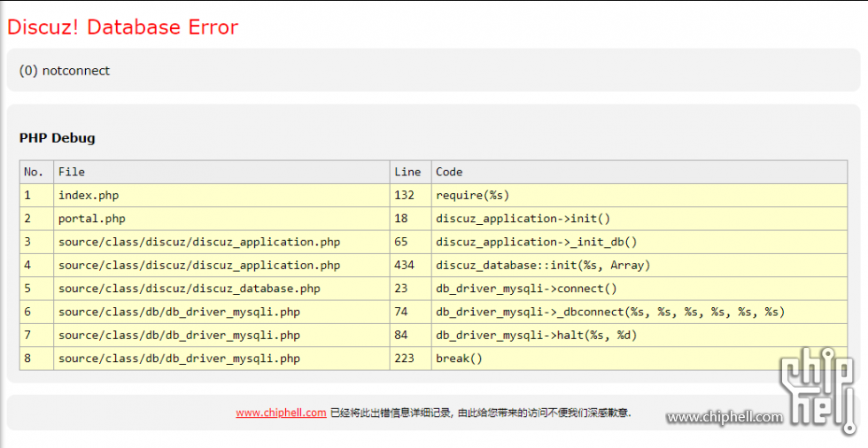Click row number 1 cell
The image size is (868, 448).
click(36, 196)
